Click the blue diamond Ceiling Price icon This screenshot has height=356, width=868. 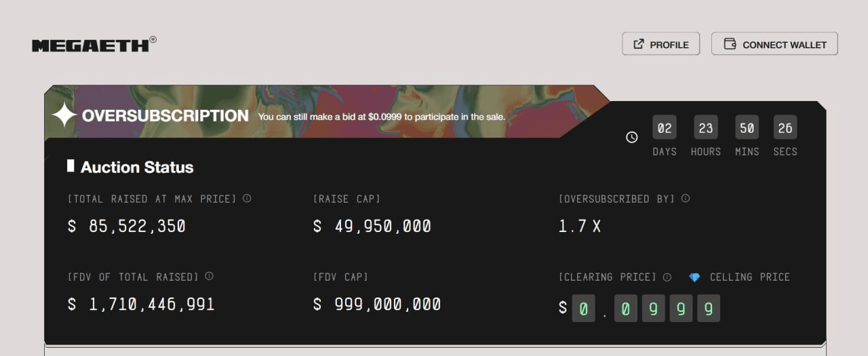click(694, 277)
